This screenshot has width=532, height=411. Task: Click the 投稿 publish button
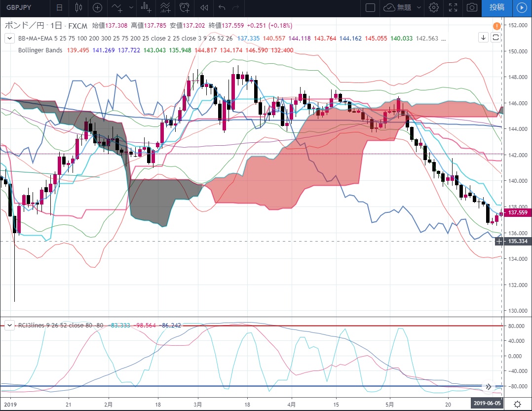tap(496, 7)
